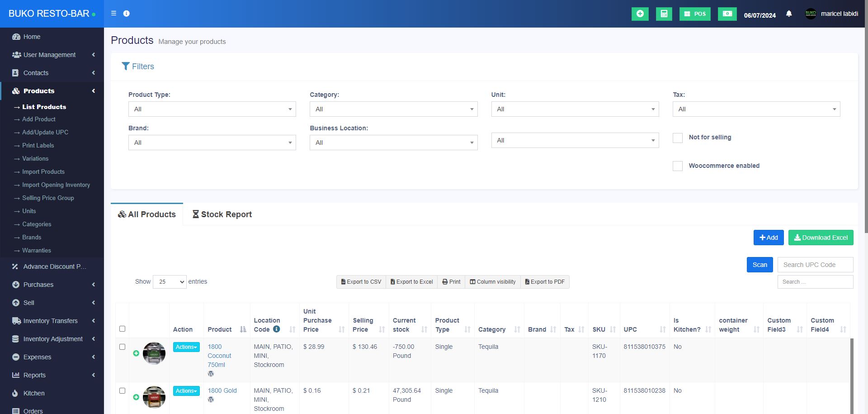Click the 1800 Coconut product thumbnail
Viewport: 868px width, 414px height.
pyautogui.click(x=154, y=353)
